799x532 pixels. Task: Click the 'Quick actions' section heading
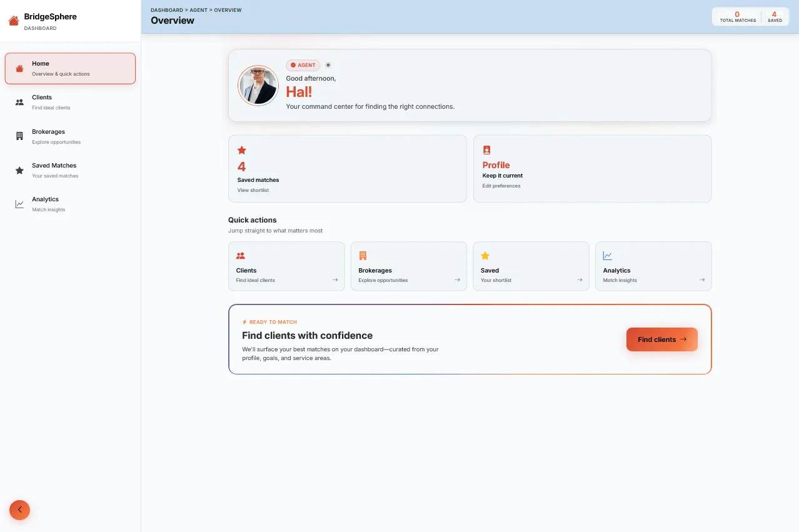(253, 220)
